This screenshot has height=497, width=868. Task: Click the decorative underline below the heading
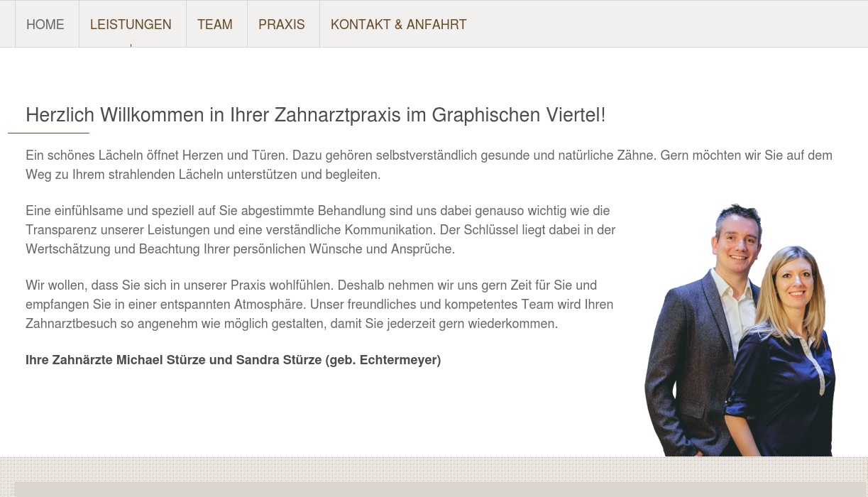tap(48, 133)
